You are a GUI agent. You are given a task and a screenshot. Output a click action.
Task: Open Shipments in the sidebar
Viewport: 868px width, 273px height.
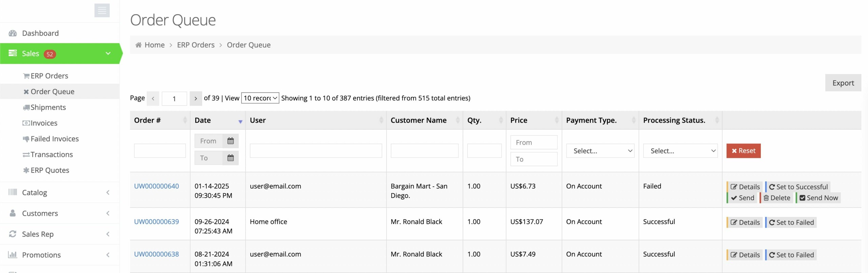pos(48,107)
